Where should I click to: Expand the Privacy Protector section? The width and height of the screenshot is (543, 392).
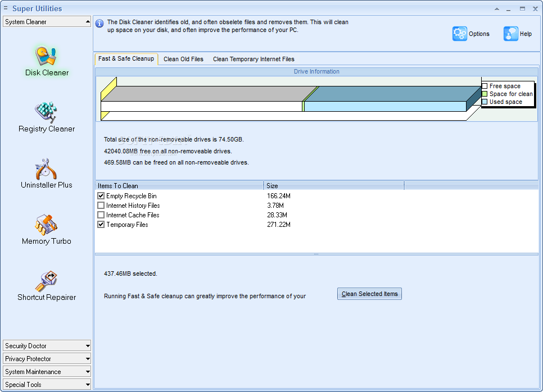[47, 359]
